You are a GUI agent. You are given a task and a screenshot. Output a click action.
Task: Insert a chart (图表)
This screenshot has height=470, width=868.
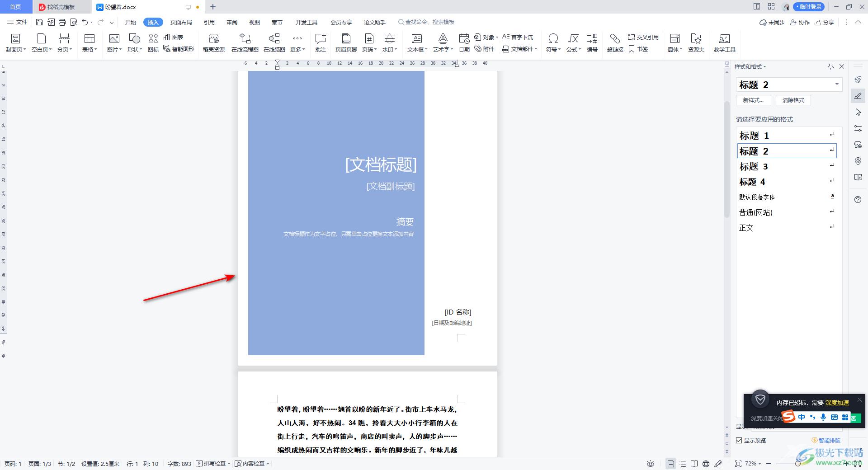pos(174,37)
